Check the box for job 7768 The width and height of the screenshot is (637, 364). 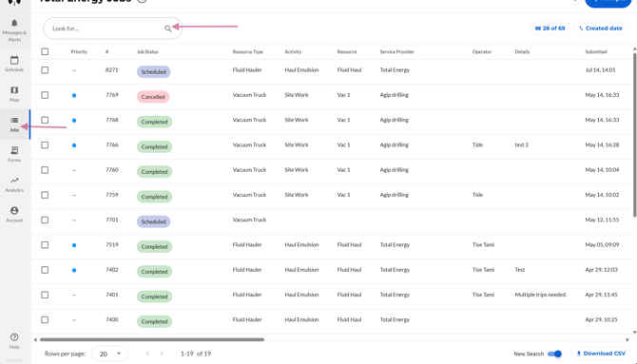[x=45, y=121]
